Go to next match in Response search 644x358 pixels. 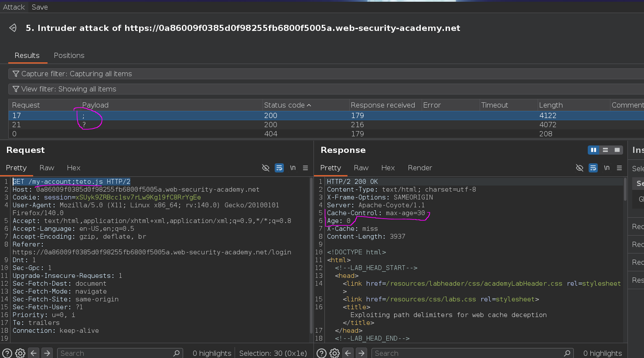pyautogui.click(x=361, y=353)
